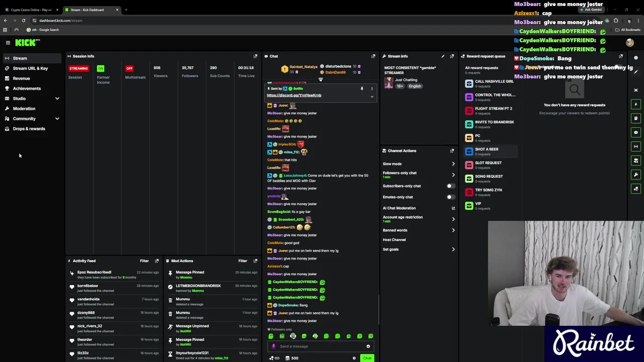Click the eth - Google Search bookmark

pos(43,30)
